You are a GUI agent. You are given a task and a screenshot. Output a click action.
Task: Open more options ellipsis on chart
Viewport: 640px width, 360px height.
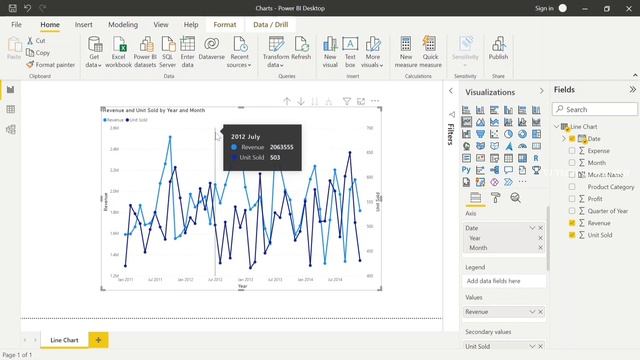(x=375, y=101)
